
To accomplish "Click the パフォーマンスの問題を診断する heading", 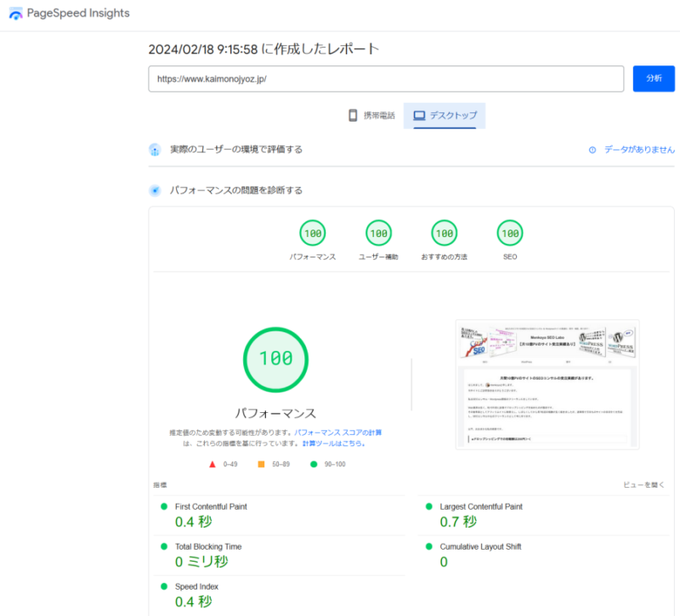I will pyautogui.click(x=236, y=190).
